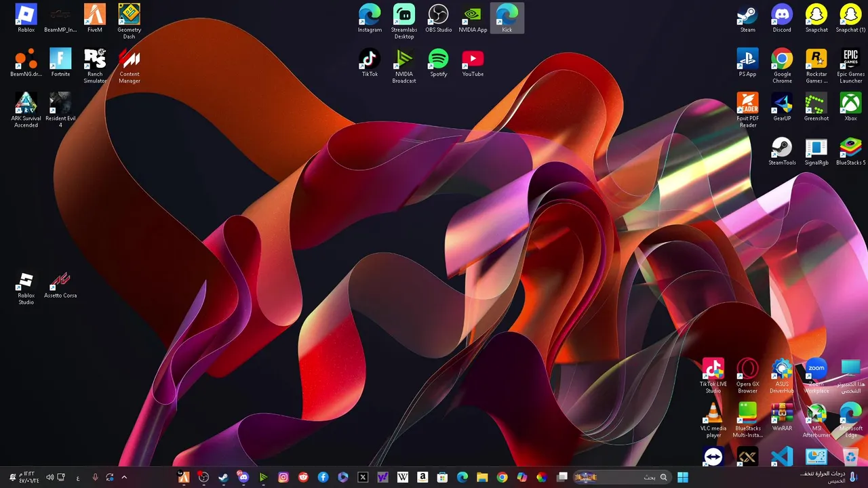Open the Epic Games Launcher icon
Image resolution: width=868 pixels, height=488 pixels.
[x=850, y=66]
